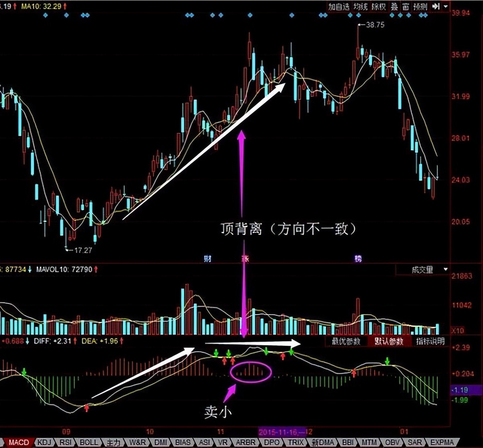Click the 涨 info marker below chart
The image size is (483, 448).
(245, 259)
